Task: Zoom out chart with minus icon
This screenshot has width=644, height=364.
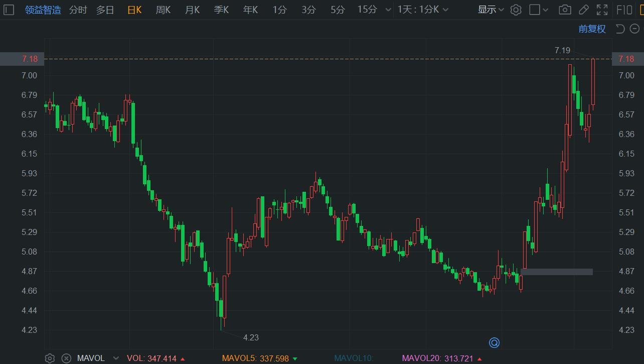Action: [x=634, y=29]
